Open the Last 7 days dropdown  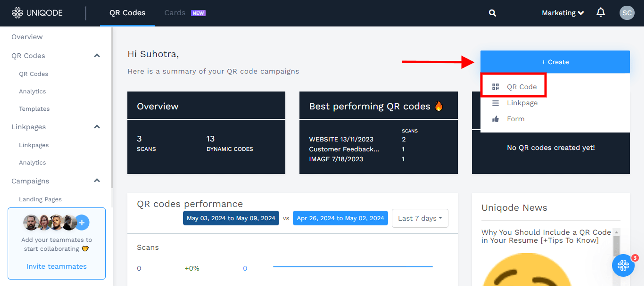point(420,218)
